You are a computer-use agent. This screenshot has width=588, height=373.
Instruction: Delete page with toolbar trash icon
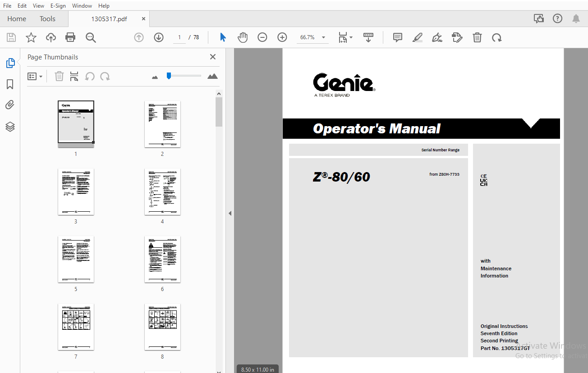(477, 37)
